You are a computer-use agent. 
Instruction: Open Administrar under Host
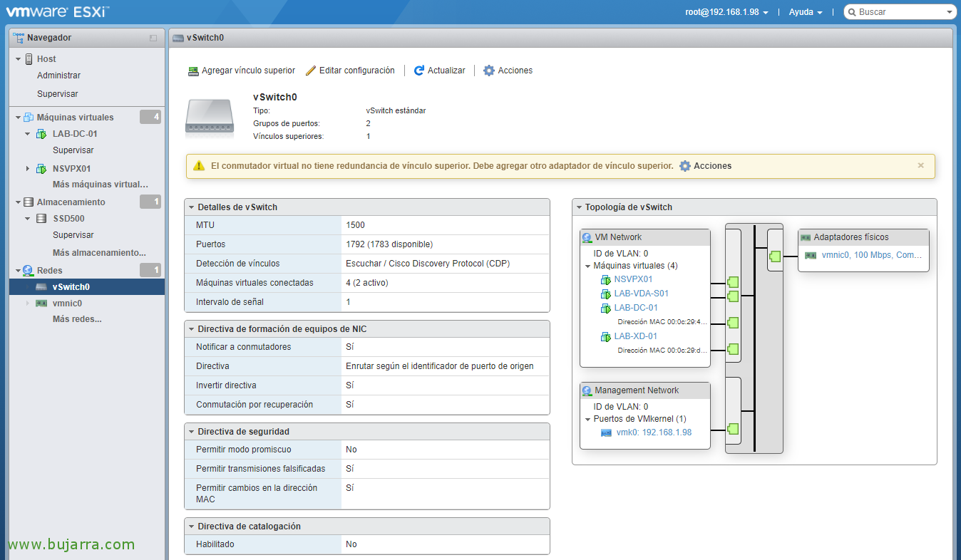tap(58, 76)
